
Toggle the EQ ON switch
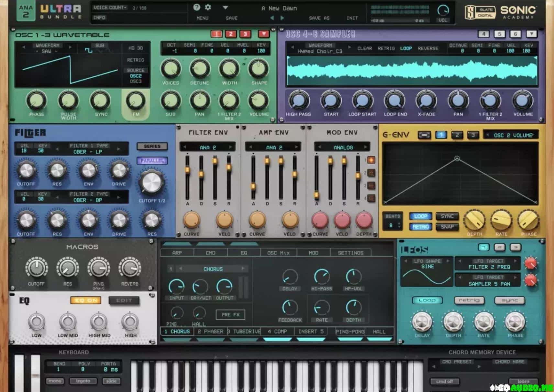(x=85, y=300)
